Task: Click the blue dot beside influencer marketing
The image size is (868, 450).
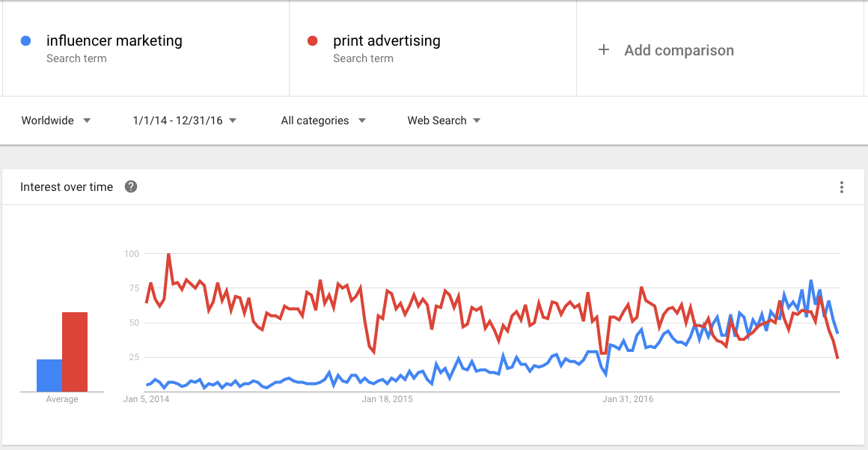Action: 25,40
